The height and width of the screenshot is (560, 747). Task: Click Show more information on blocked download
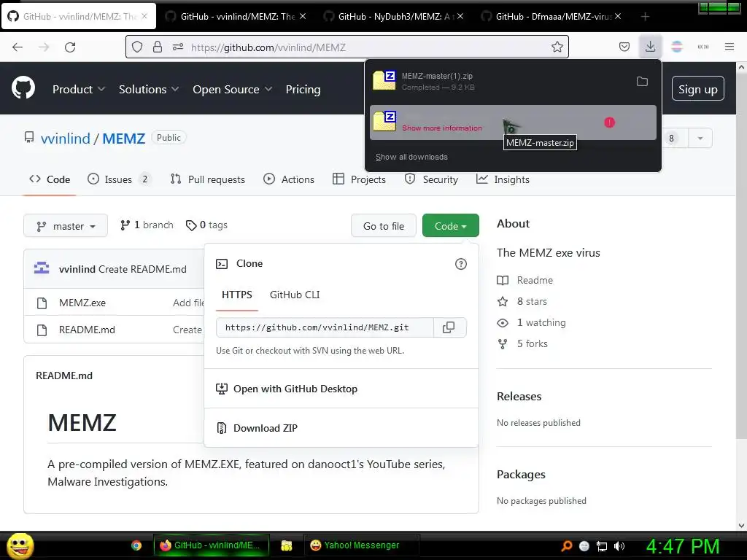tap(442, 128)
